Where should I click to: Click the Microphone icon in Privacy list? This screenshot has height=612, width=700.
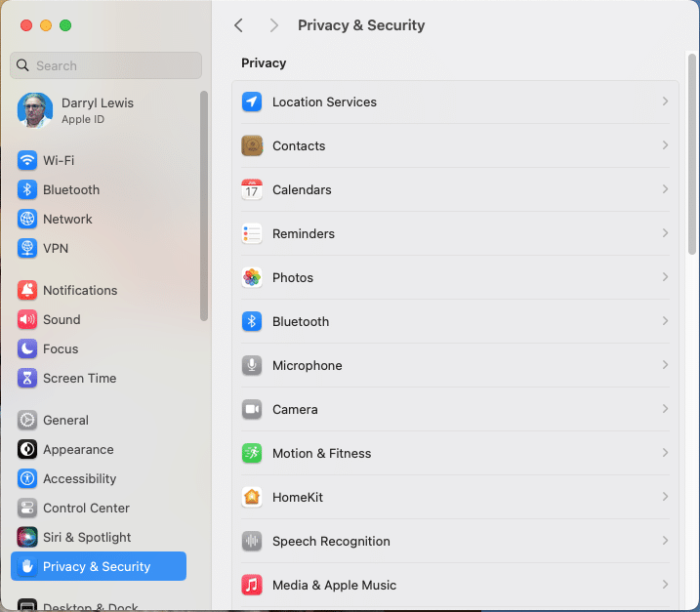(x=252, y=365)
